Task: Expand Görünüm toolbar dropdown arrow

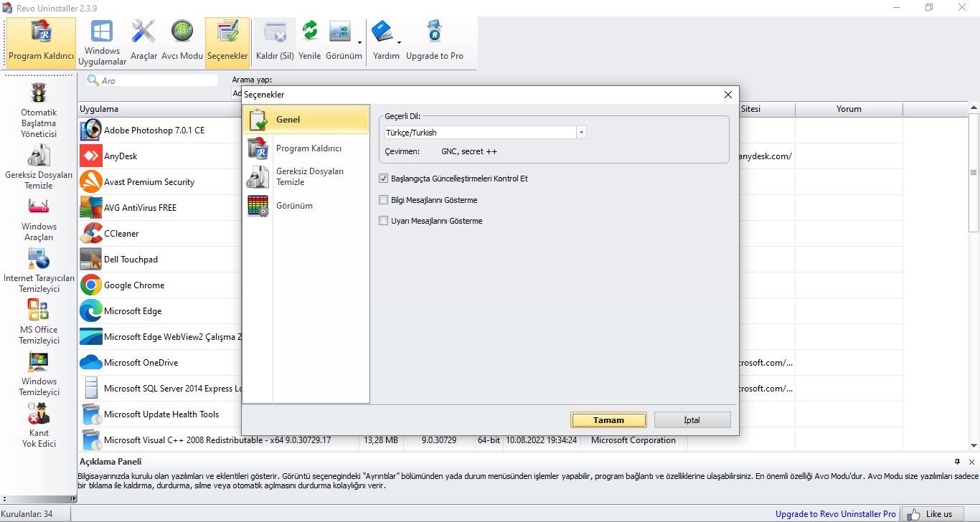Action: click(359, 42)
